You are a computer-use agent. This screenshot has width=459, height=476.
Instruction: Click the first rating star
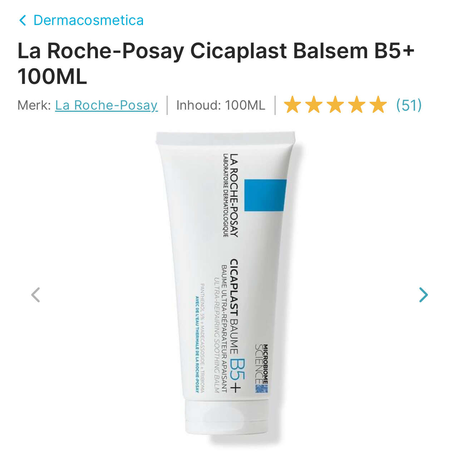292,105
